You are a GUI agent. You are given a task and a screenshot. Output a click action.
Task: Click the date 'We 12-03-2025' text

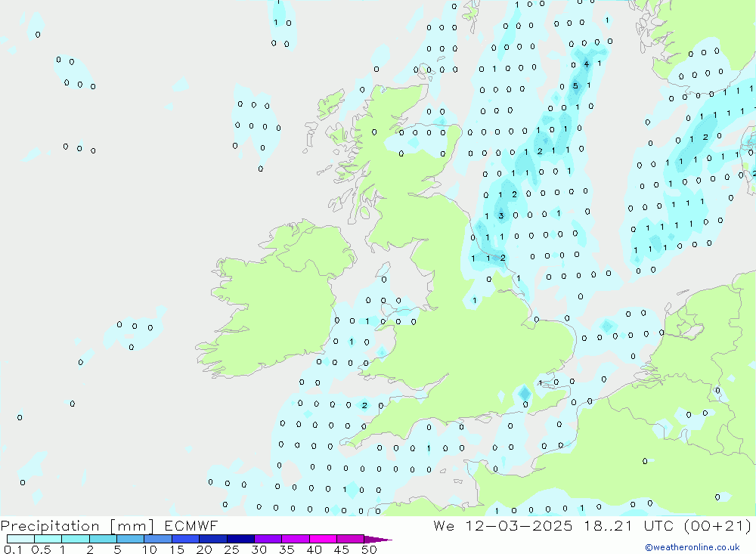tap(503, 526)
